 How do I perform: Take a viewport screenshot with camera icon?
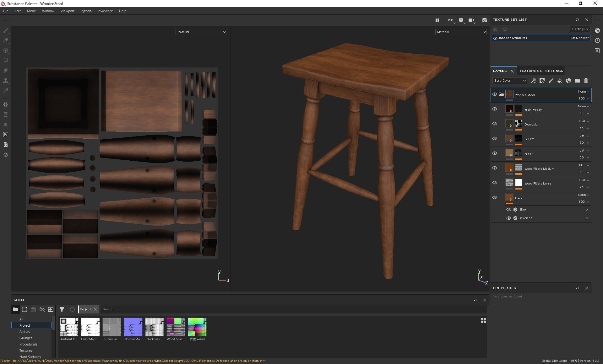[485, 20]
